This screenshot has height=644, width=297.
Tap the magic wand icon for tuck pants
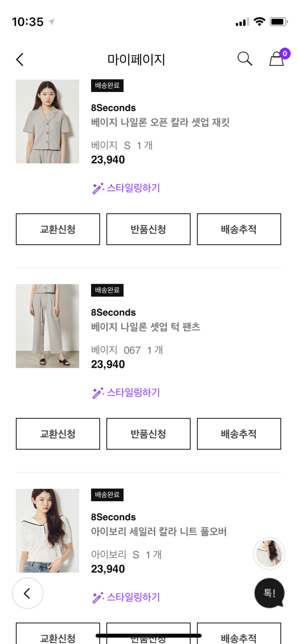point(98,393)
